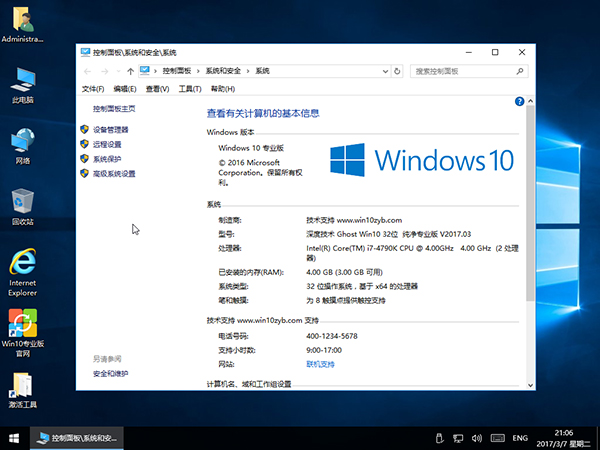Open the 网络 desktop icon
This screenshot has height=450, width=600.
point(23,146)
